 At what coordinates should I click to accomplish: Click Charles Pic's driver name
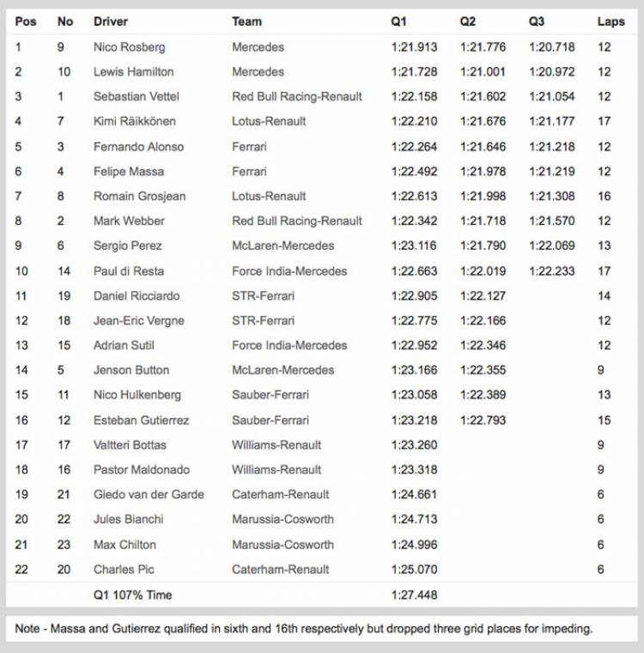click(124, 570)
